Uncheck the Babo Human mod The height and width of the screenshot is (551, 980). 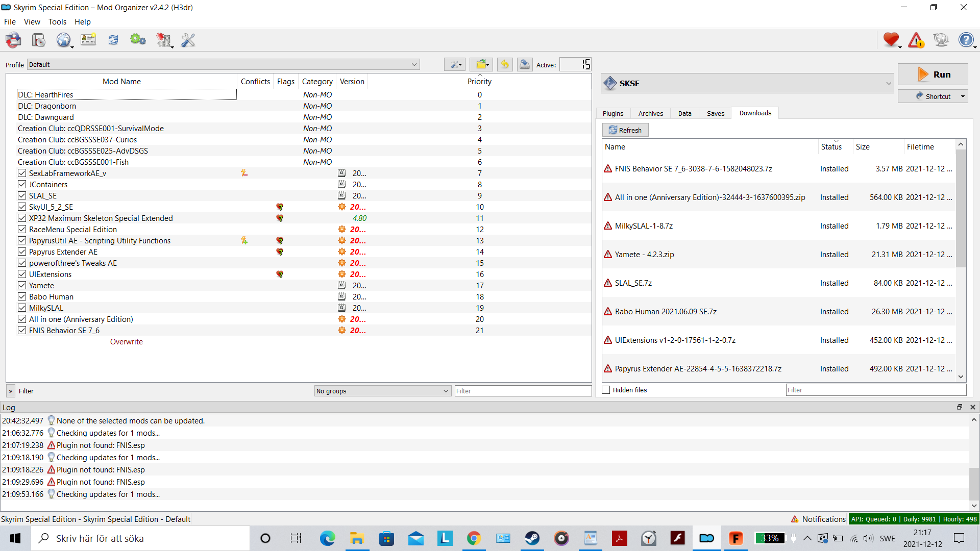[x=22, y=296]
